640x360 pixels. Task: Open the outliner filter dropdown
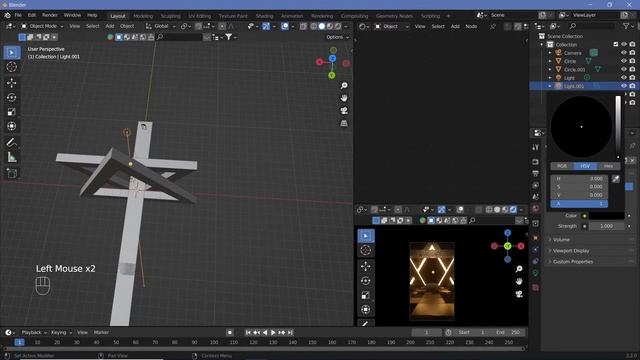628,26
